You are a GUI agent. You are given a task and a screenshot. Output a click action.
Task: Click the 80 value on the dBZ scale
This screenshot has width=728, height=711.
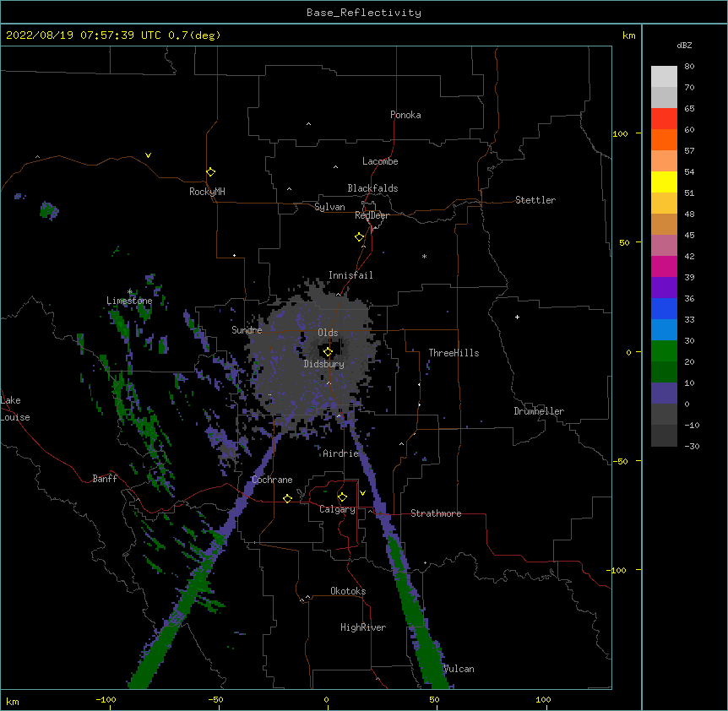[689, 67]
